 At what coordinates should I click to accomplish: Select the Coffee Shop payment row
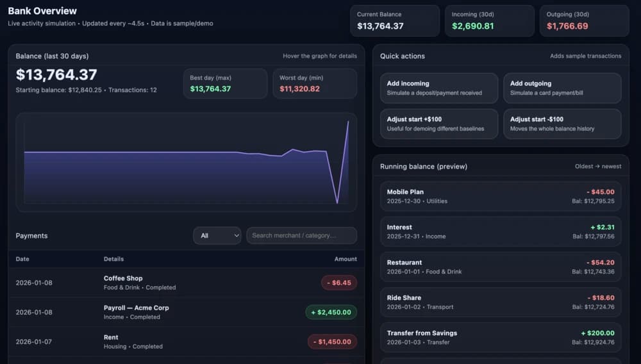[187, 283]
